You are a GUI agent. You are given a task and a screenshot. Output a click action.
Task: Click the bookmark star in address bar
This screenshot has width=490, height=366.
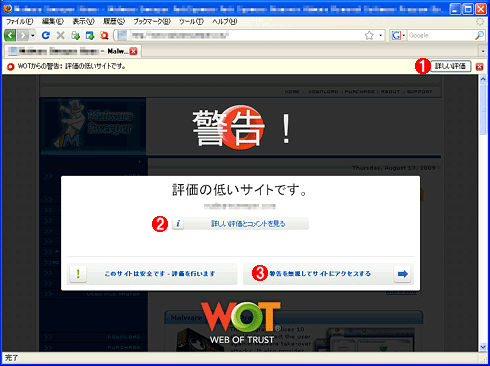(369, 35)
